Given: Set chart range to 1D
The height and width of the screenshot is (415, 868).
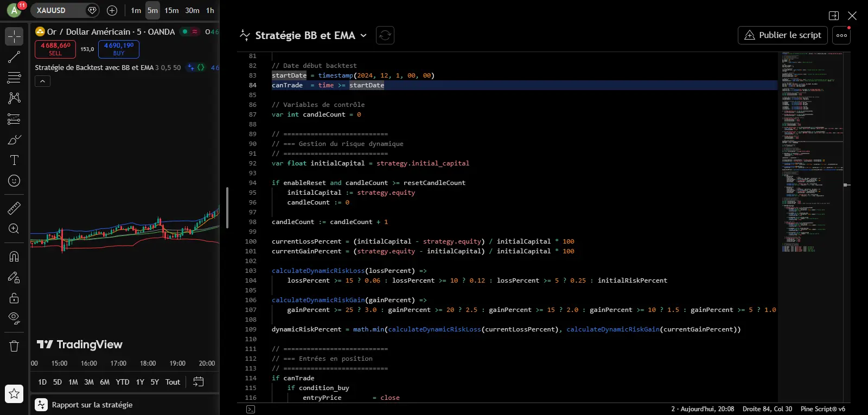Looking at the screenshot, I should pos(42,382).
